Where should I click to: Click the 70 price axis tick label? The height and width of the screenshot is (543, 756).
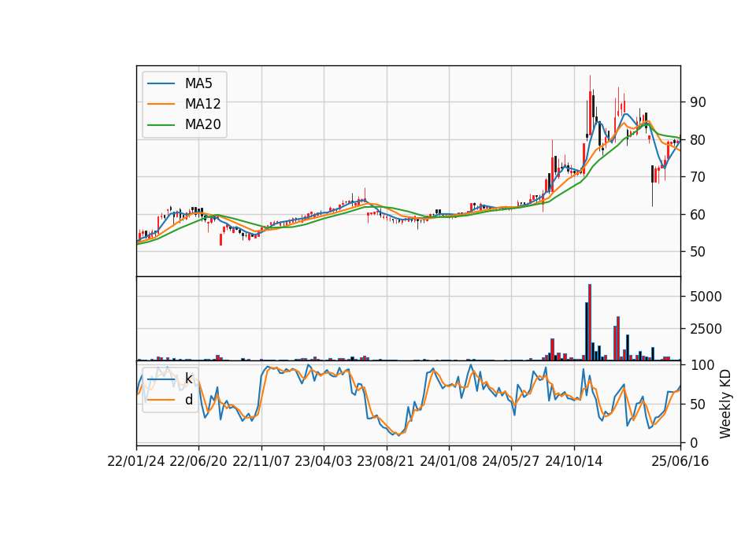tap(699, 177)
